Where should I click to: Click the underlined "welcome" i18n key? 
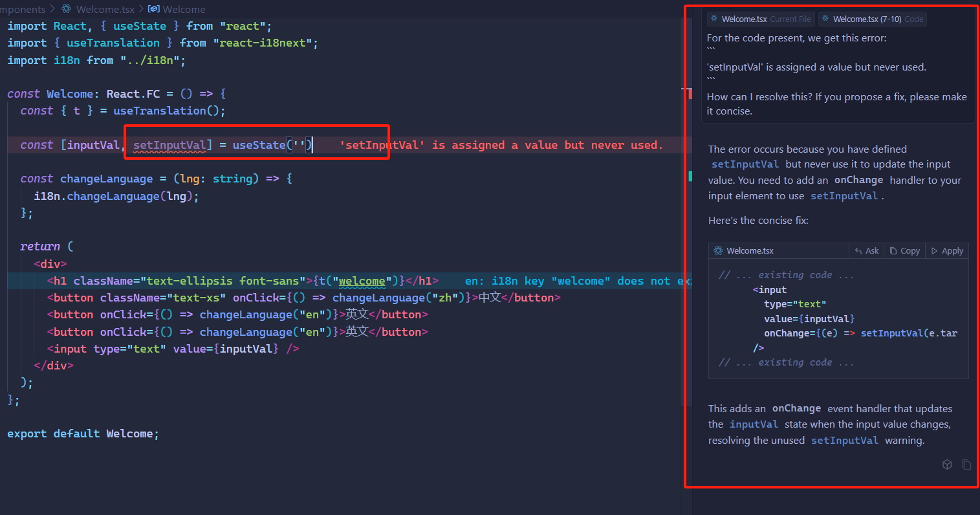(362, 281)
